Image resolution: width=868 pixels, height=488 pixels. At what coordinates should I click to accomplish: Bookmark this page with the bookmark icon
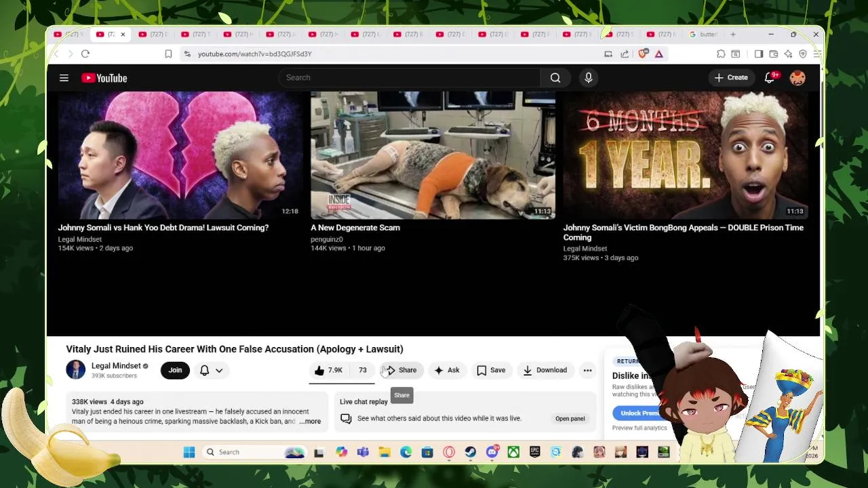168,54
